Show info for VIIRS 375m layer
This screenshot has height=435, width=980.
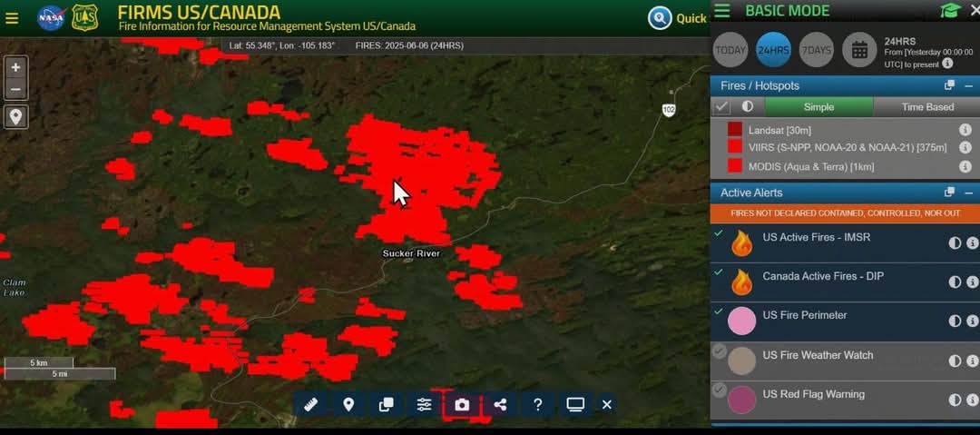tap(965, 148)
